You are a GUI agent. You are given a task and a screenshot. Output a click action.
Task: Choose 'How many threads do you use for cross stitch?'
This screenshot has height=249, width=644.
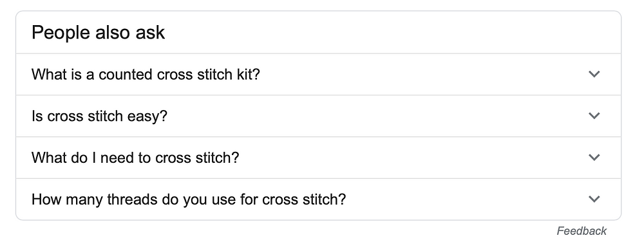189,199
